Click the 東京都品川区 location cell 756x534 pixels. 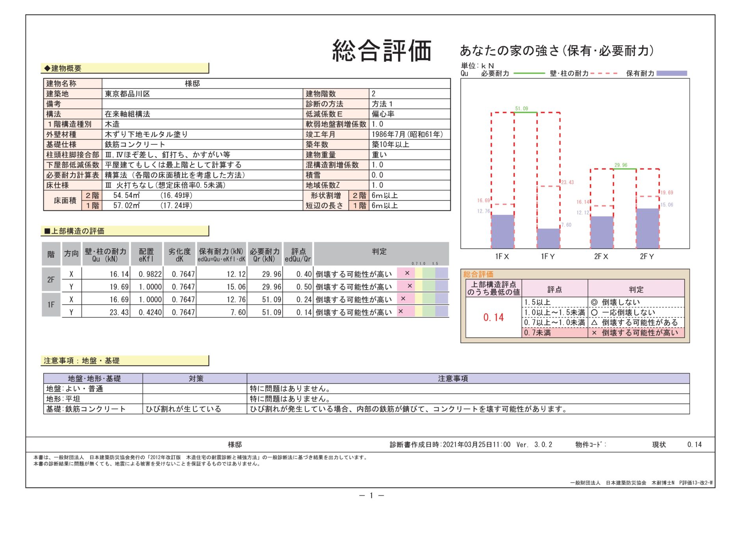click(x=202, y=94)
